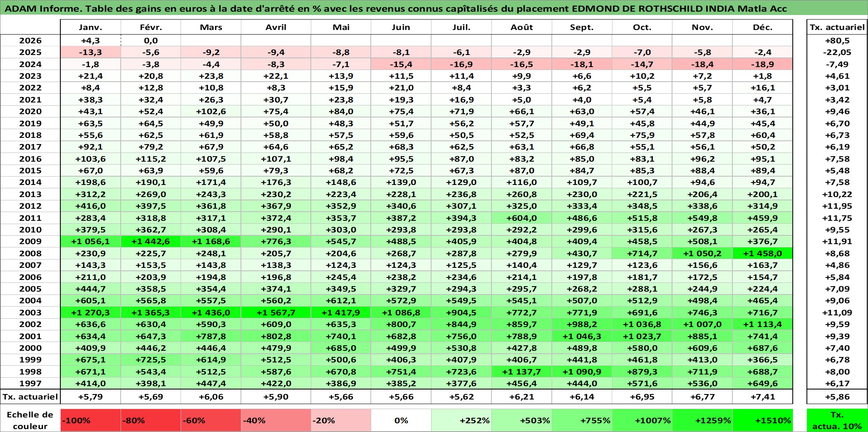
Task: Click the bottom-left Tx. actuariel row label
Action: pyautogui.click(x=30, y=397)
